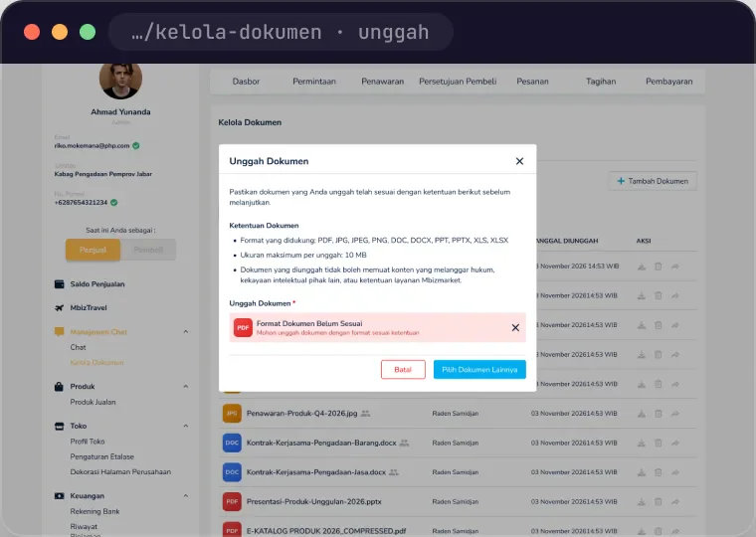Download Kontrak-Kerjasama-Pengadaan-Barang.docx
This screenshot has height=537, width=756.
[x=642, y=443]
